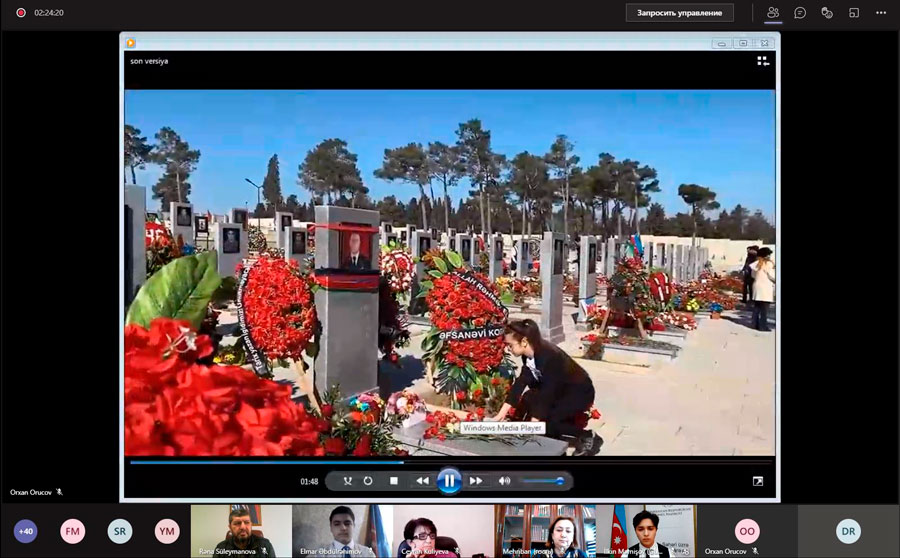Open the reactions and raise hand icon

click(827, 13)
